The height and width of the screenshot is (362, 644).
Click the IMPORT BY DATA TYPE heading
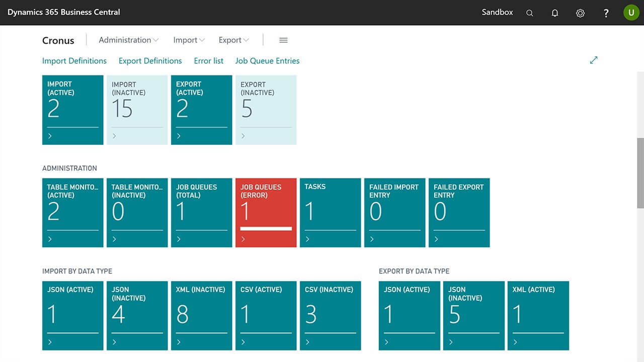pyautogui.click(x=77, y=271)
